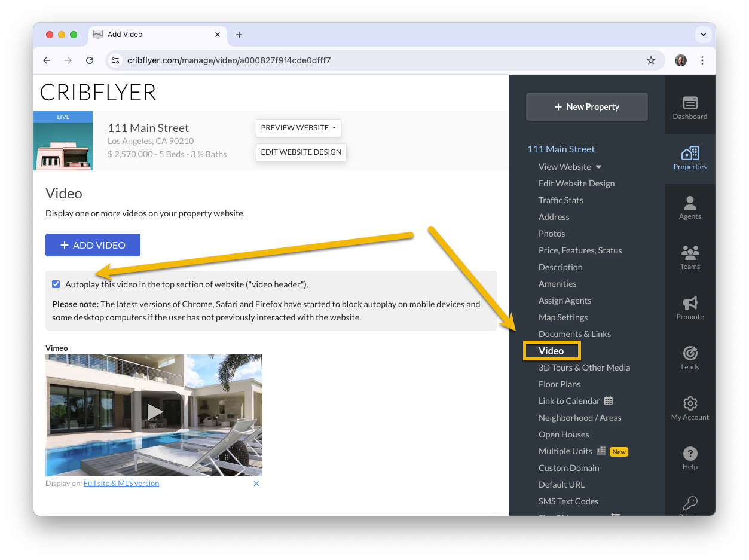Go to the Teams icon
Image resolution: width=749 pixels, height=560 pixels.
pyautogui.click(x=690, y=253)
